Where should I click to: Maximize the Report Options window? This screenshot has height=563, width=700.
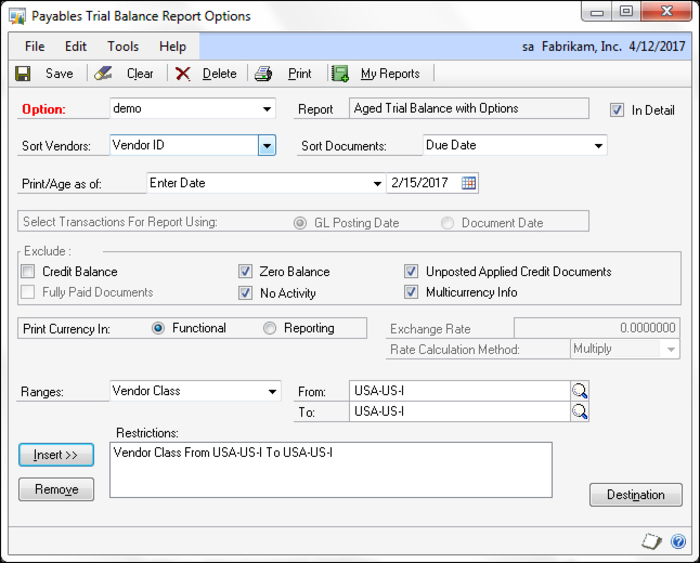tap(626, 12)
